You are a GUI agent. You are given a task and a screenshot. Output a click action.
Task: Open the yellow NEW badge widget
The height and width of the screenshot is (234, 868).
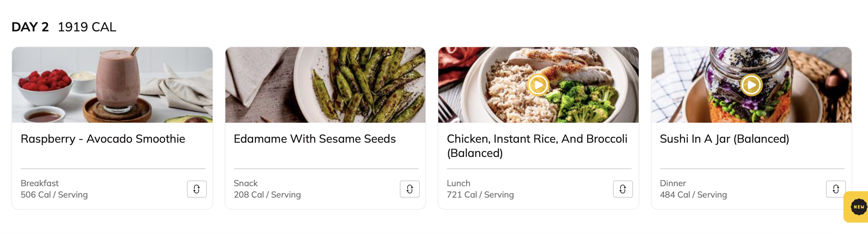point(858,207)
